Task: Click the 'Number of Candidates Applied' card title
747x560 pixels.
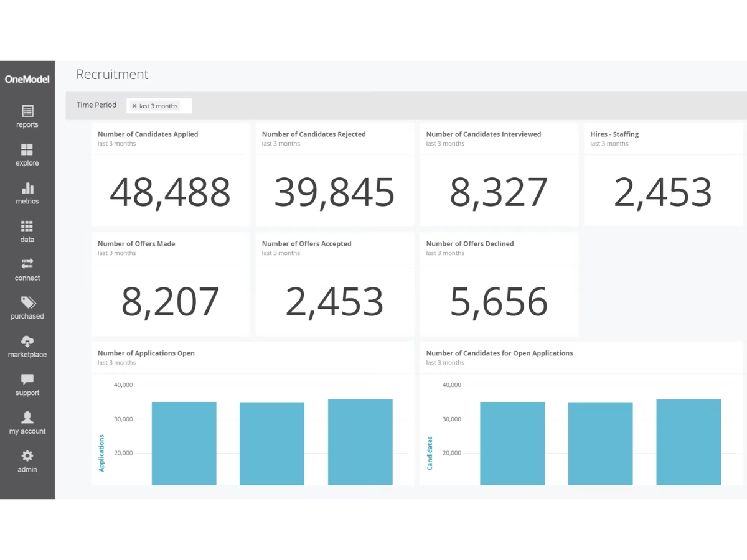Action: (148, 134)
